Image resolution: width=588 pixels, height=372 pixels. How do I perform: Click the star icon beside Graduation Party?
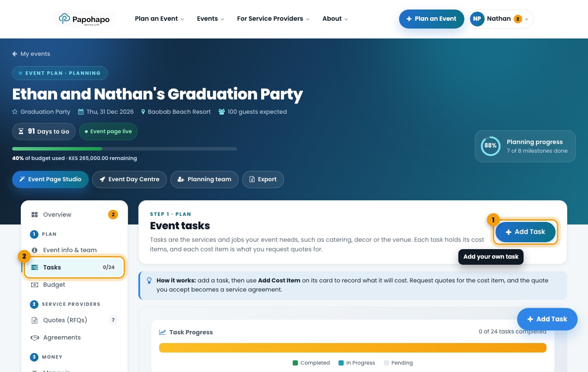pos(15,112)
